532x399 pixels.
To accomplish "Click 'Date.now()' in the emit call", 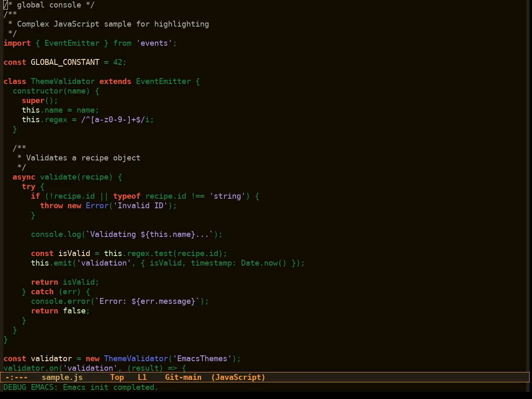I will pyautogui.click(x=264, y=263).
